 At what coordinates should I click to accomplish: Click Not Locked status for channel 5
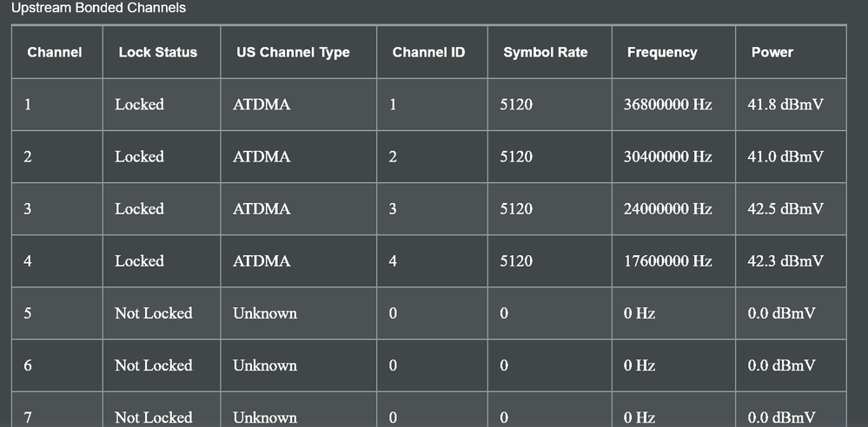point(153,313)
